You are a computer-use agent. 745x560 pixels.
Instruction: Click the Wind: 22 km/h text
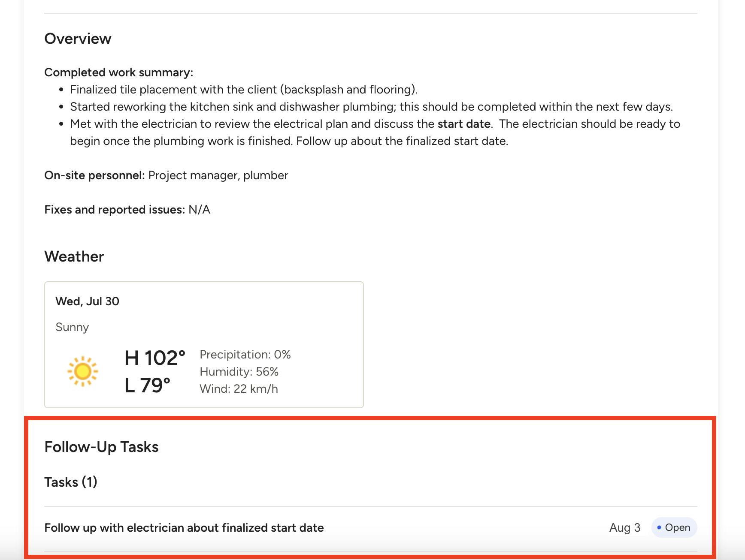tap(239, 389)
